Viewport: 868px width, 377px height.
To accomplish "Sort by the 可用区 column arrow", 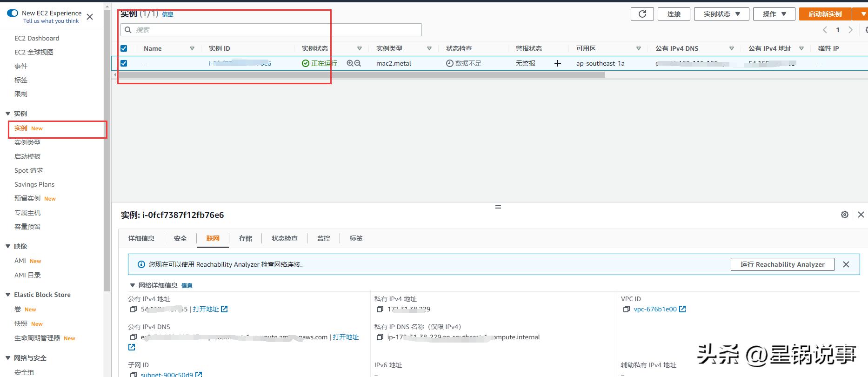I will [x=639, y=48].
